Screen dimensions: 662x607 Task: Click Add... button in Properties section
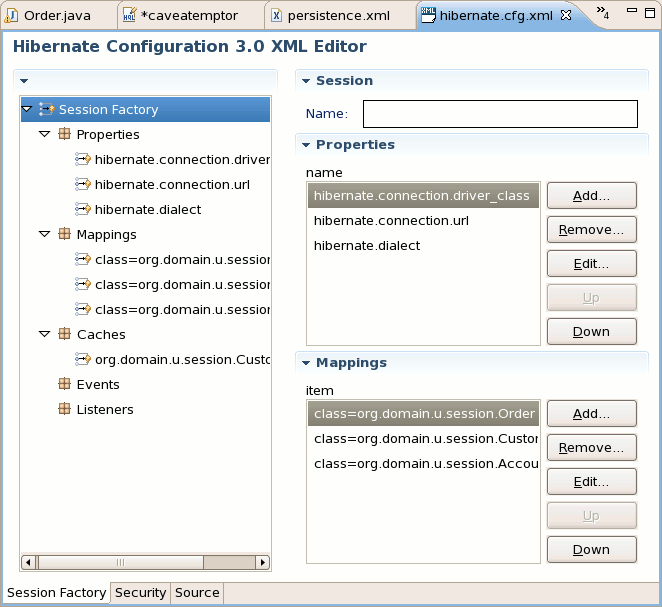(591, 195)
